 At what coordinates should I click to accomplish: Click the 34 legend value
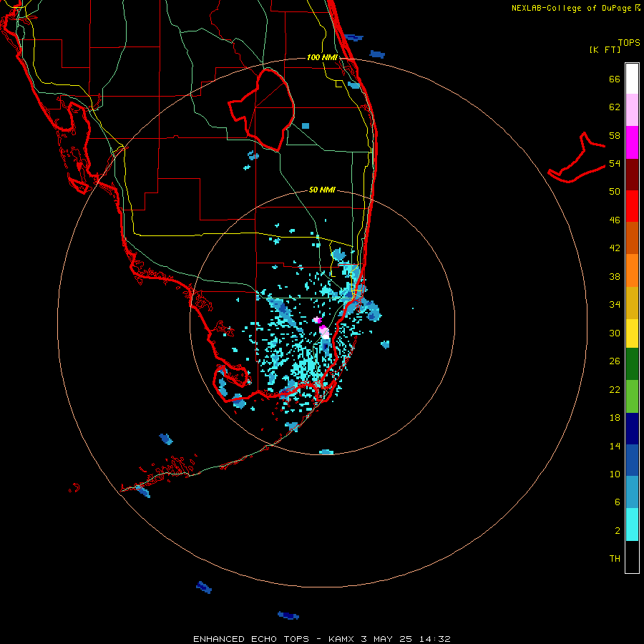click(x=615, y=305)
